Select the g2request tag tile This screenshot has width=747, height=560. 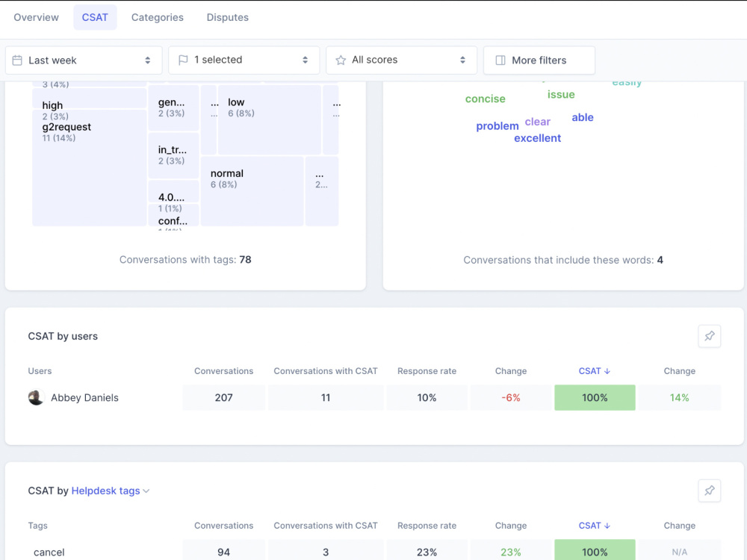(x=90, y=167)
